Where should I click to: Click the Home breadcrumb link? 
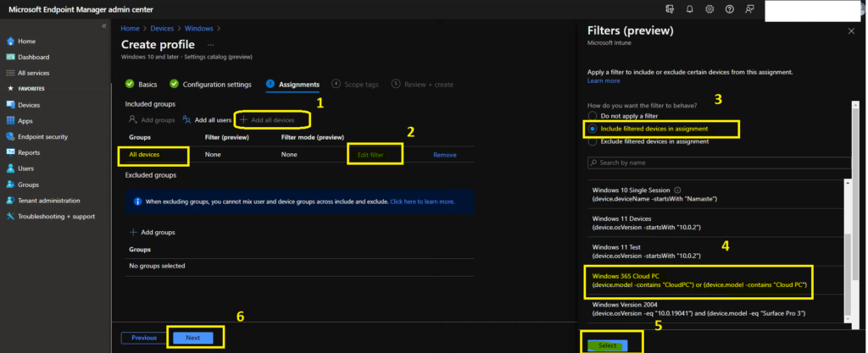[130, 28]
